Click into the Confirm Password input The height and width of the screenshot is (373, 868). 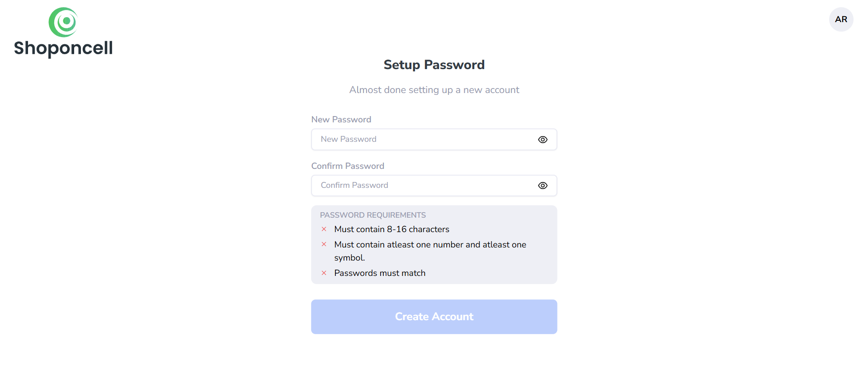click(x=420, y=186)
